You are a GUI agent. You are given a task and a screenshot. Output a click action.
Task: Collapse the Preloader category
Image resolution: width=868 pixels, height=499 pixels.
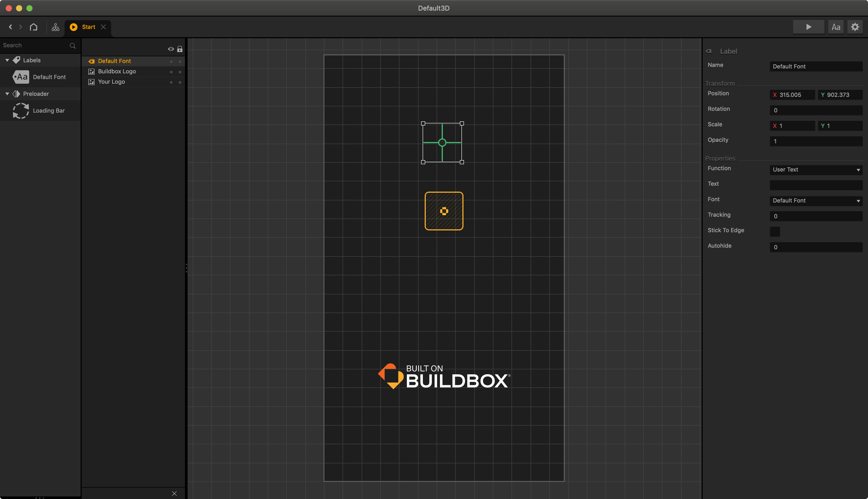click(x=7, y=93)
